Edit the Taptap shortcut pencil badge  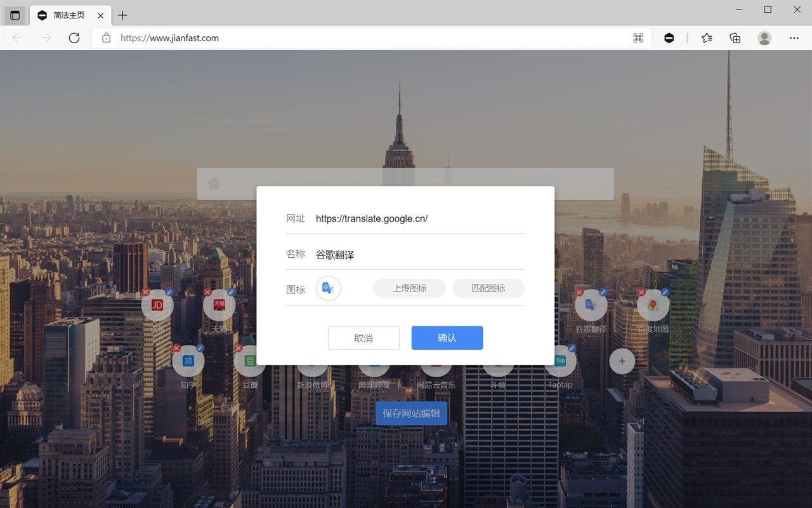click(x=572, y=348)
